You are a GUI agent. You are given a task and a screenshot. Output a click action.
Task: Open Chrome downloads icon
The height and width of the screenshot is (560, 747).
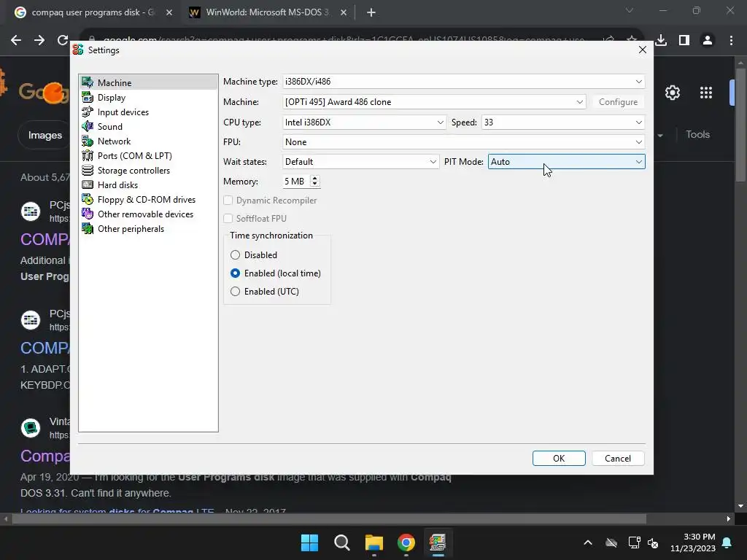click(x=661, y=41)
